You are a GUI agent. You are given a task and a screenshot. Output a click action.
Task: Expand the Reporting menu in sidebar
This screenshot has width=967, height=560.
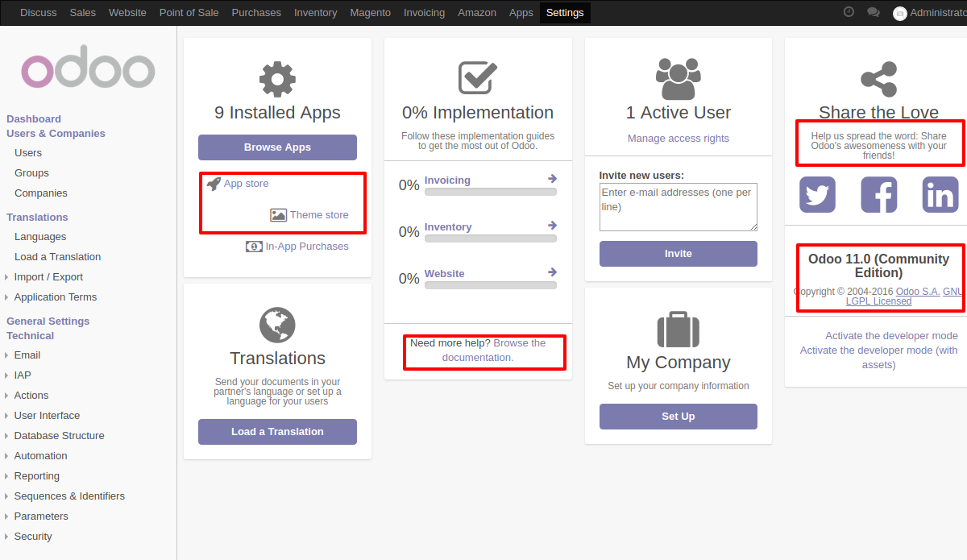coord(37,476)
